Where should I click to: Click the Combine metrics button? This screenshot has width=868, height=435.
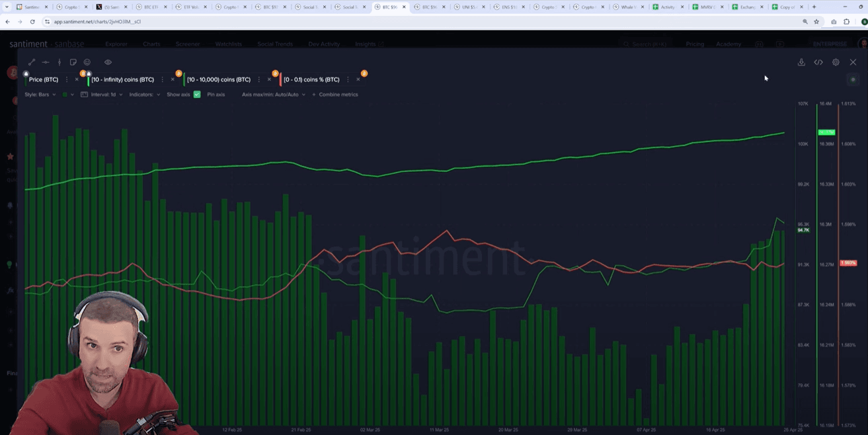(338, 95)
